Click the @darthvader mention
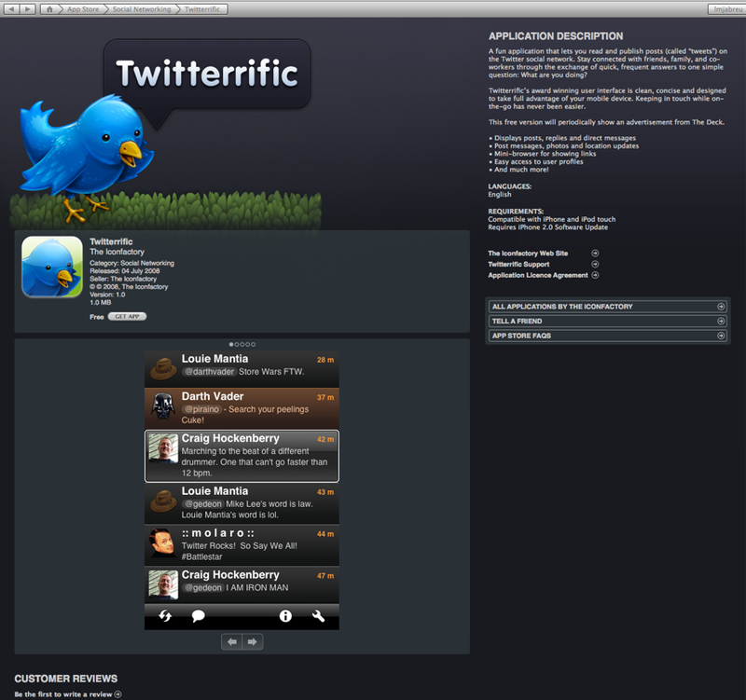 click(x=209, y=371)
